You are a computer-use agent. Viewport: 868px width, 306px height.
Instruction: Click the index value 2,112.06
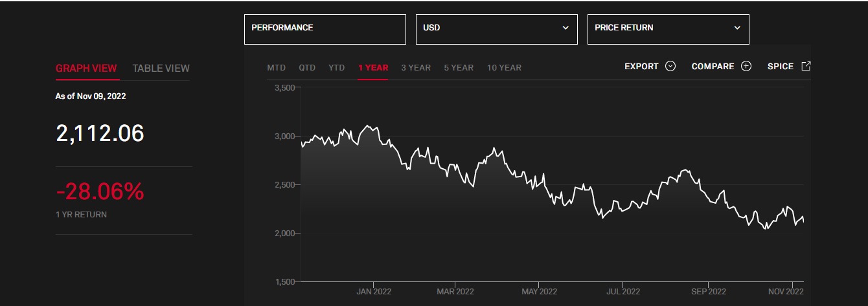pyautogui.click(x=100, y=133)
